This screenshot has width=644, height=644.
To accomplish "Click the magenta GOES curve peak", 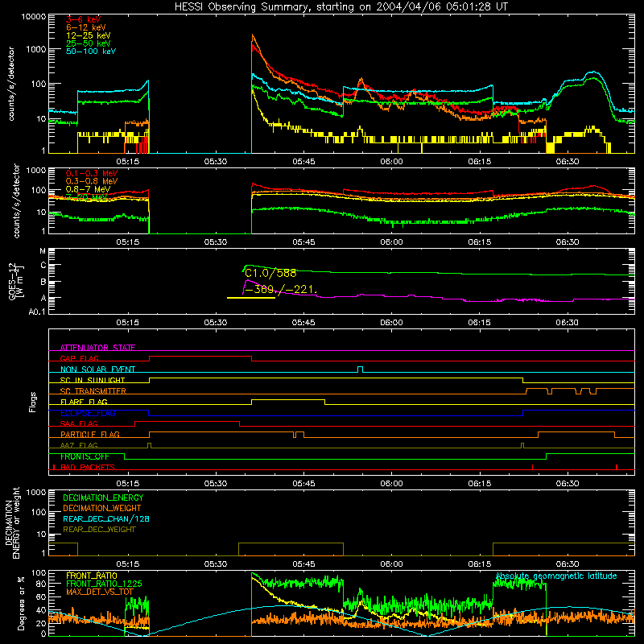I will (247, 280).
